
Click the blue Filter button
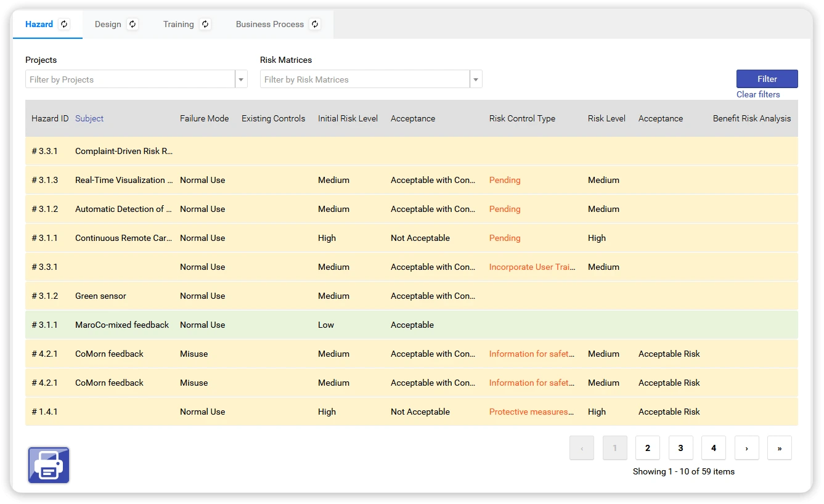[x=767, y=79]
